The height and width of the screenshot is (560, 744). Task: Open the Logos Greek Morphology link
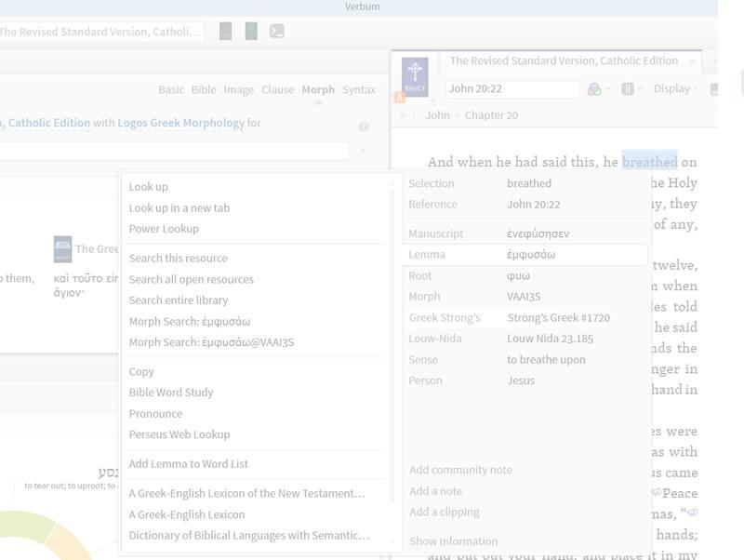click(x=181, y=123)
